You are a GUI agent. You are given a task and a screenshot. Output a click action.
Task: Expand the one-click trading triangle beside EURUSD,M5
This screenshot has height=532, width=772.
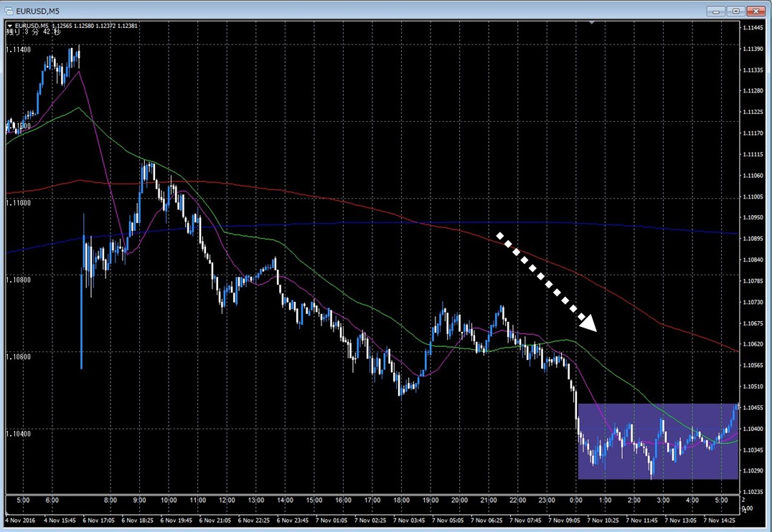(x=10, y=26)
